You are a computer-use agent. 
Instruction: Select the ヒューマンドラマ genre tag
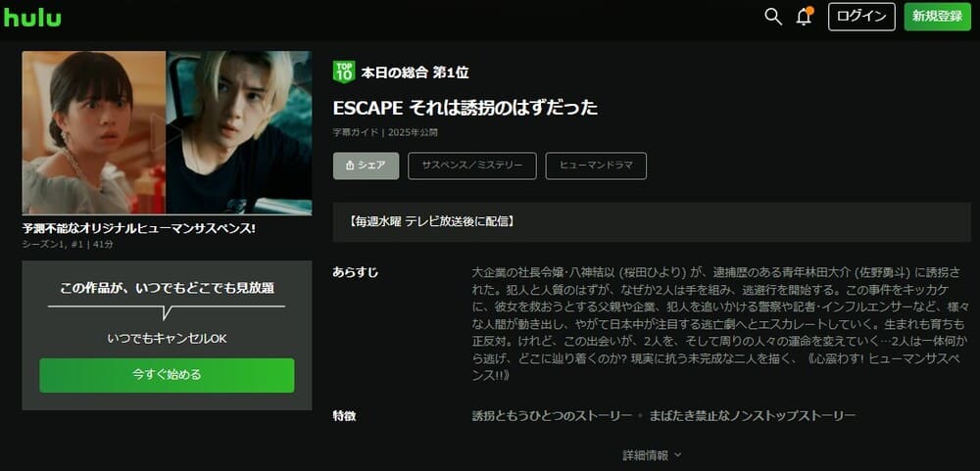point(596,165)
